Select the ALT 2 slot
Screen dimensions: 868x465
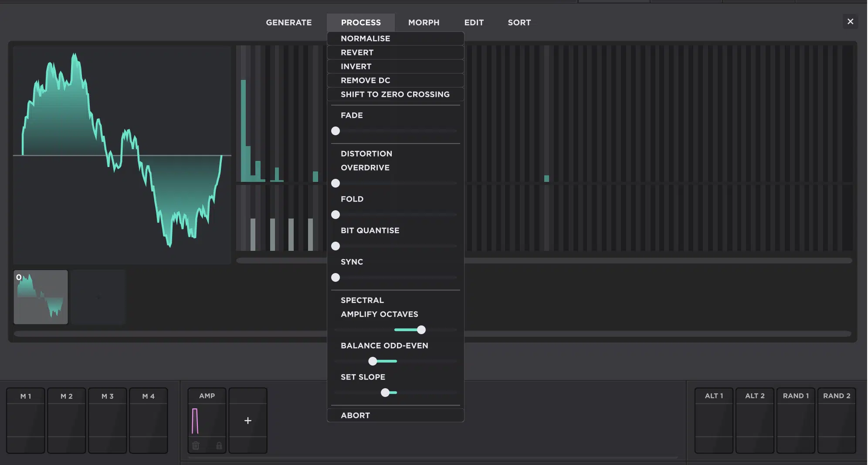[754, 421]
